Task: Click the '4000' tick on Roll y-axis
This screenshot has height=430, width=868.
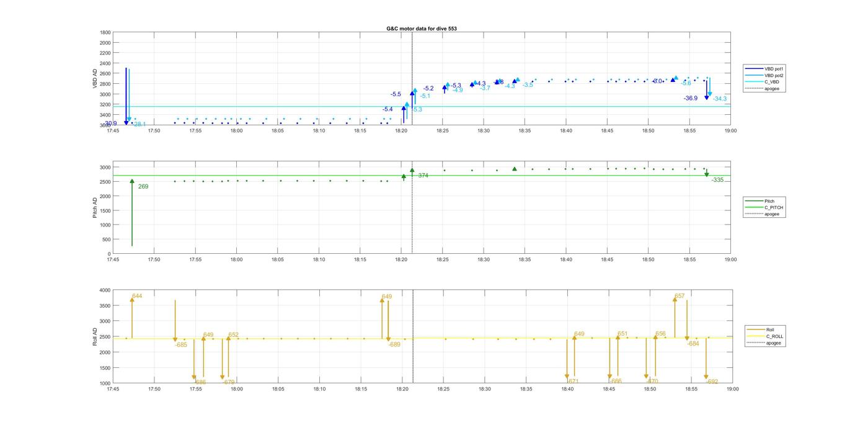Action: coord(105,290)
